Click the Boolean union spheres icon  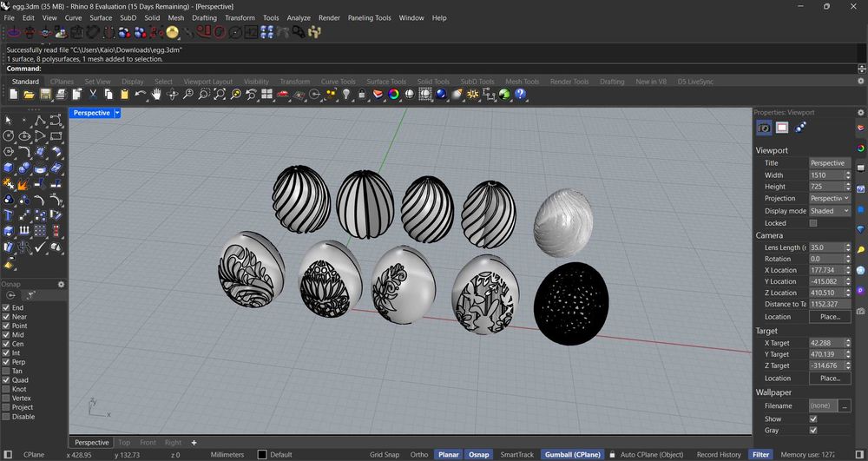[9, 200]
